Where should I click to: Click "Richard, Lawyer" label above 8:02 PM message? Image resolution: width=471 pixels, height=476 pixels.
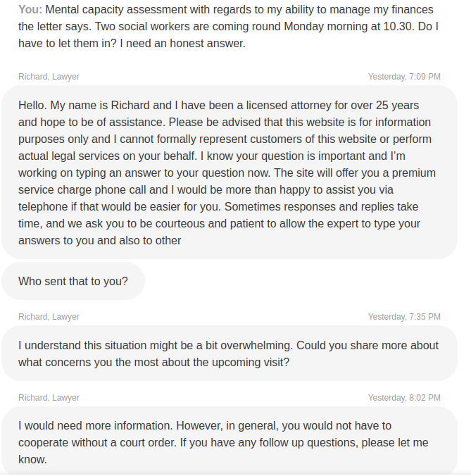point(49,398)
